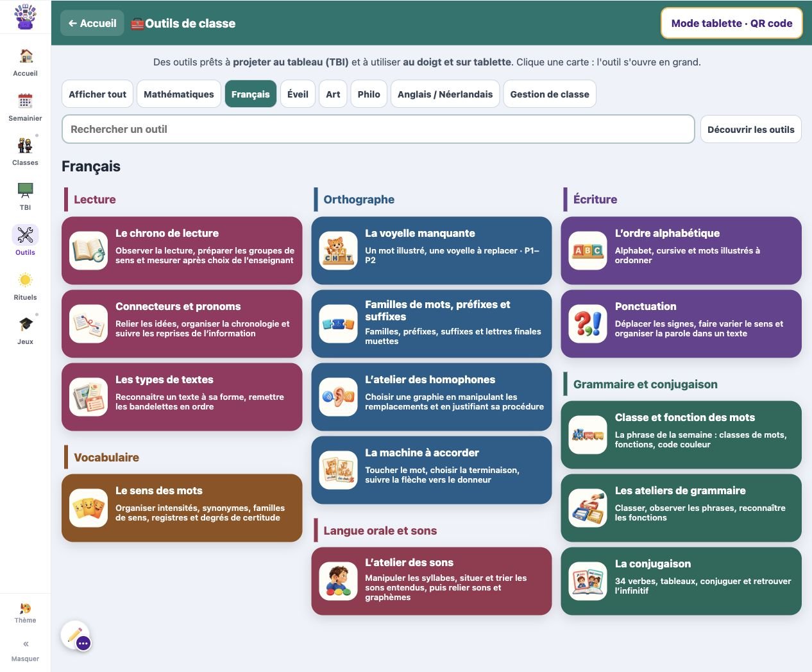Open Accueil in the left sidebar
Viewport: 812px width, 672px height.
[x=25, y=62]
